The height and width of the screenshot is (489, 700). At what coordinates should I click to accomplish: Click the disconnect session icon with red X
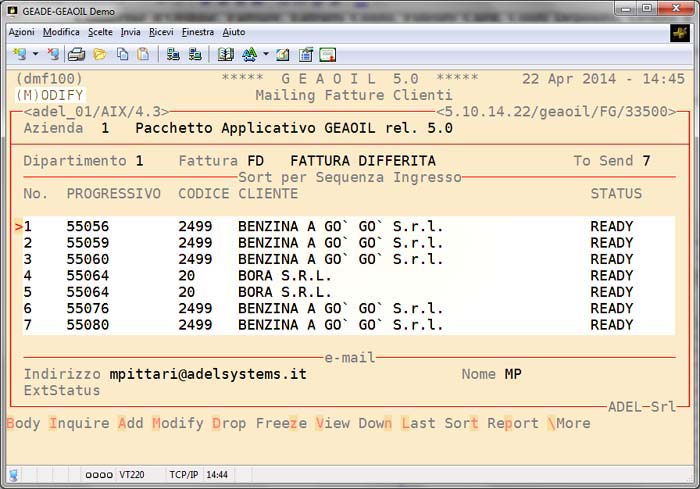tap(56, 54)
